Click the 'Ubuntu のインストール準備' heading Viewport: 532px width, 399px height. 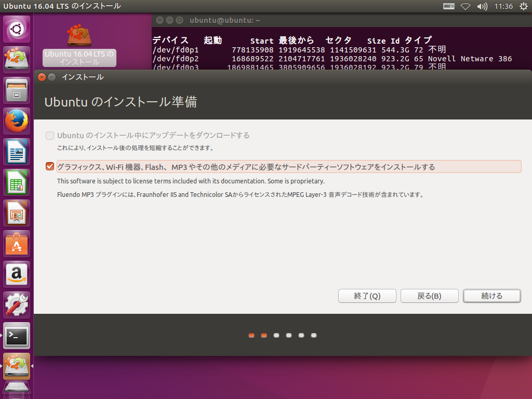click(x=121, y=102)
